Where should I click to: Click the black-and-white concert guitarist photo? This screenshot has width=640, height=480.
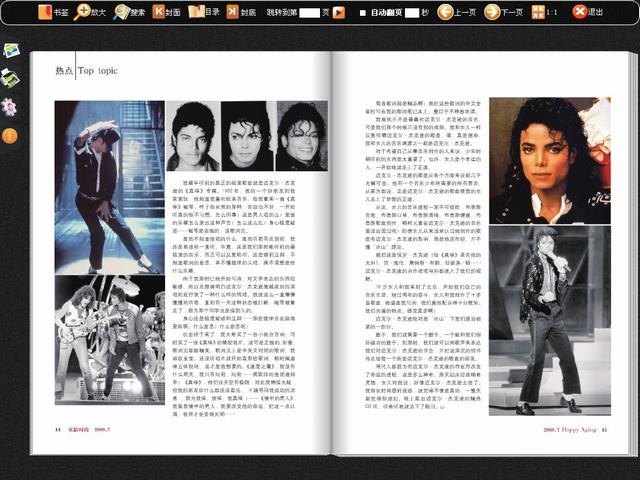pyautogui.click(x=110, y=340)
